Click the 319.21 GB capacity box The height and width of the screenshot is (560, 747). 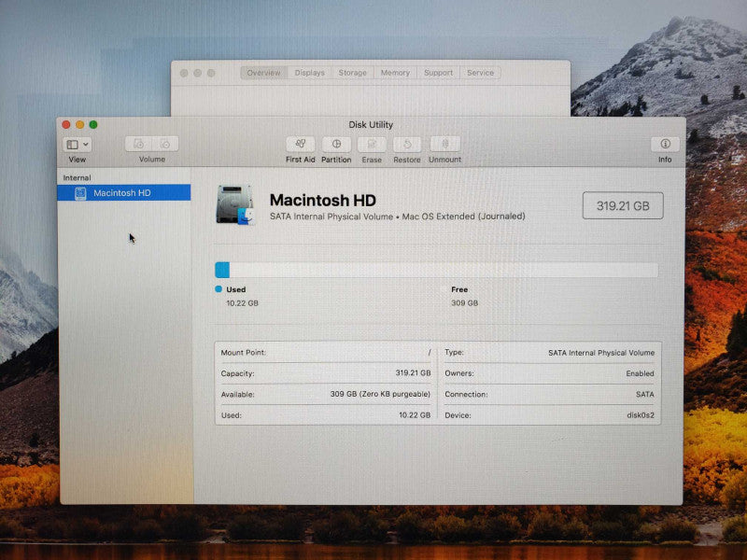[x=623, y=205]
